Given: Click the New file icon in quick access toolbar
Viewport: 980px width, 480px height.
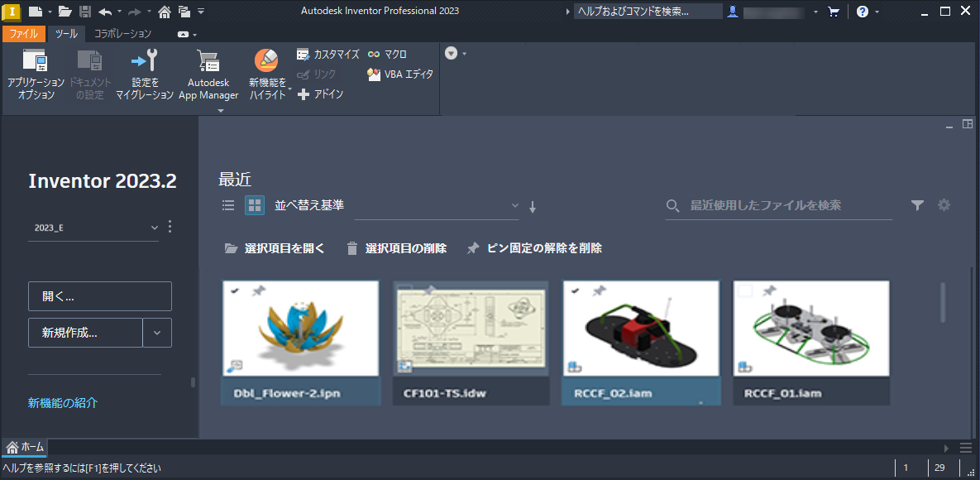Looking at the screenshot, I should (36, 12).
